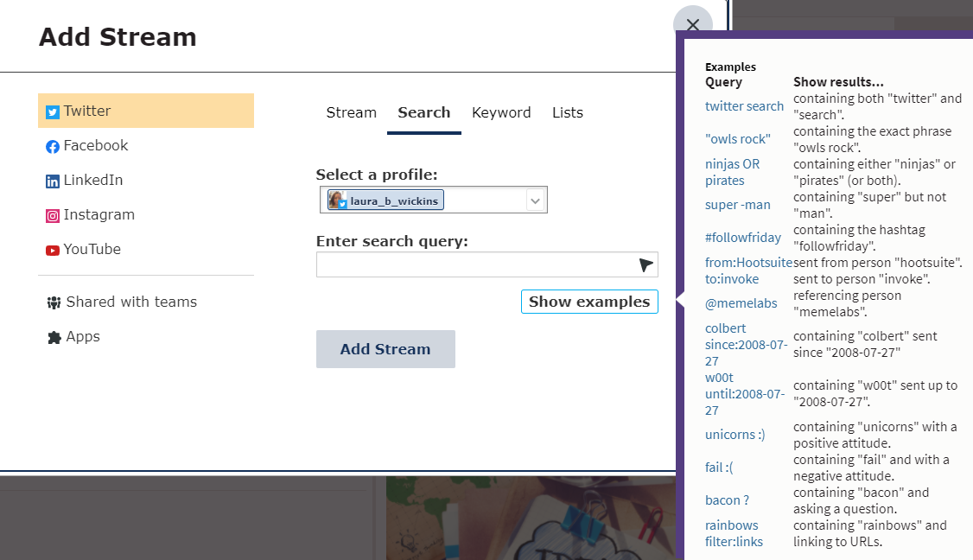Click the 'Enter search query:' label

click(392, 241)
